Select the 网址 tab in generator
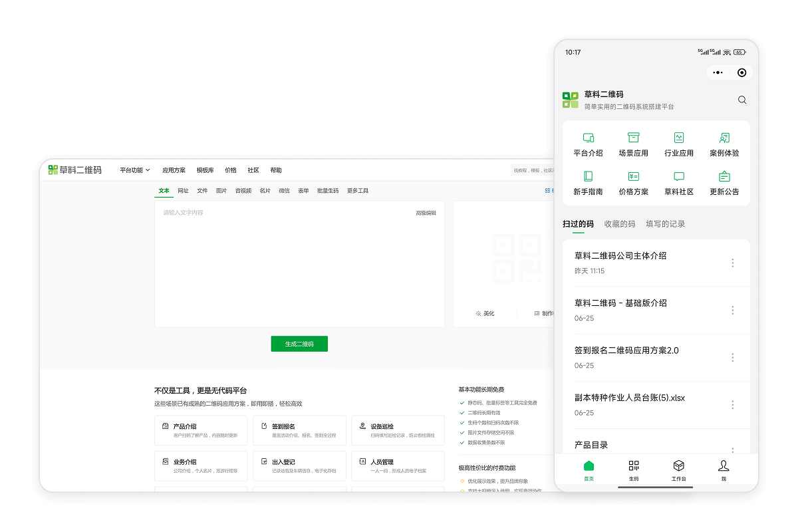Viewport: 798px width, 532px height. point(183,191)
